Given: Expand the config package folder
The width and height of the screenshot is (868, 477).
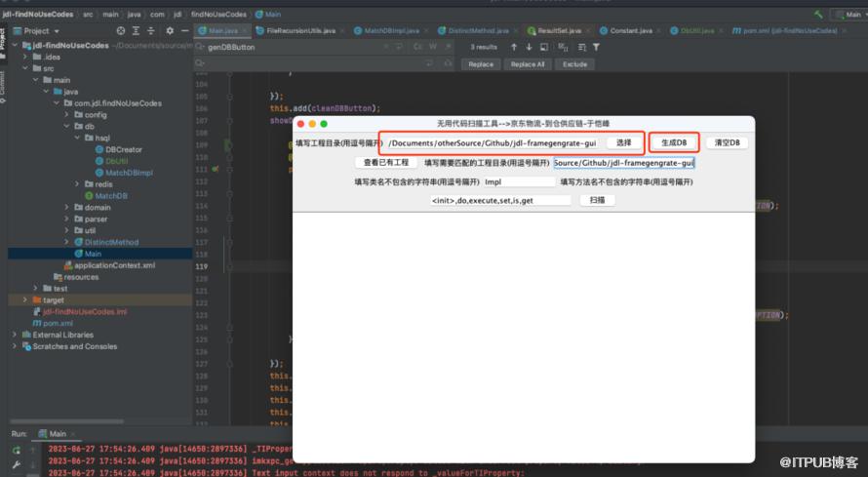Looking at the screenshot, I should point(66,114).
